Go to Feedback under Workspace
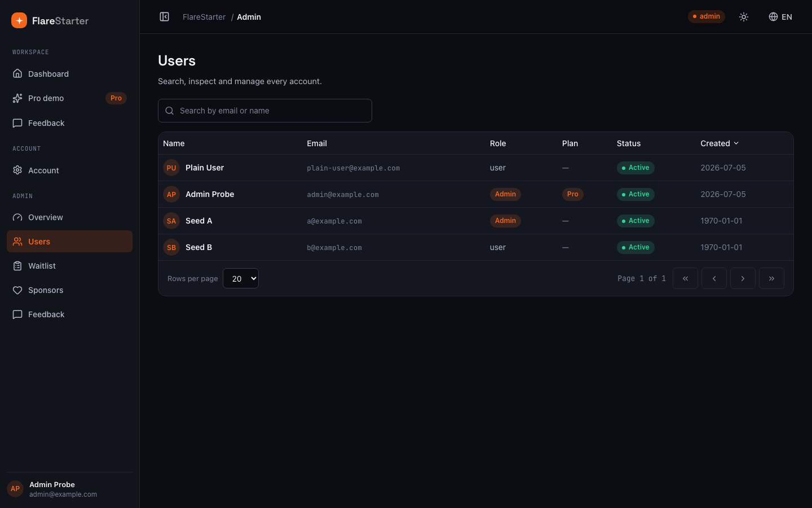The image size is (812, 508). [x=69, y=123]
